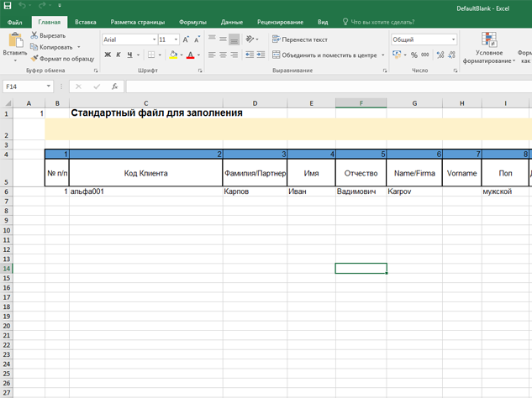Select column C header
The image size is (532, 398).
(146, 103)
